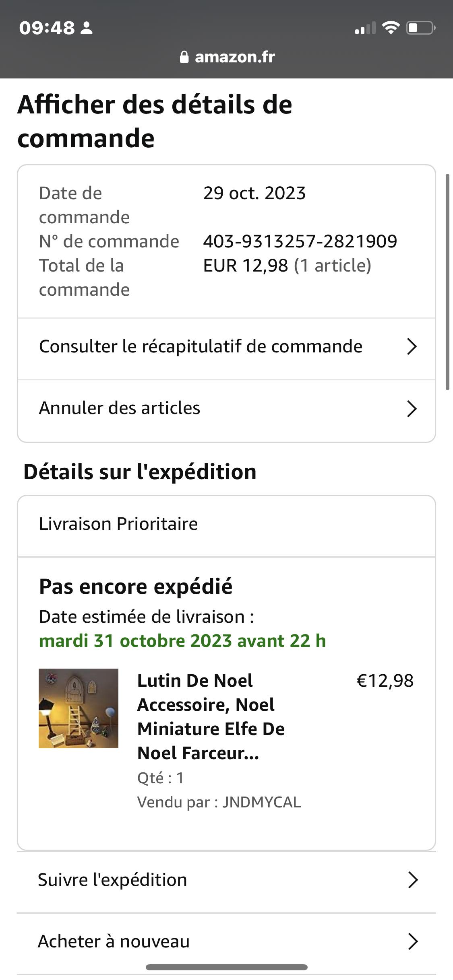Screen dimensions: 453x980
Task: Click the vertical scrollbar on the right edge
Action: click(x=447, y=282)
